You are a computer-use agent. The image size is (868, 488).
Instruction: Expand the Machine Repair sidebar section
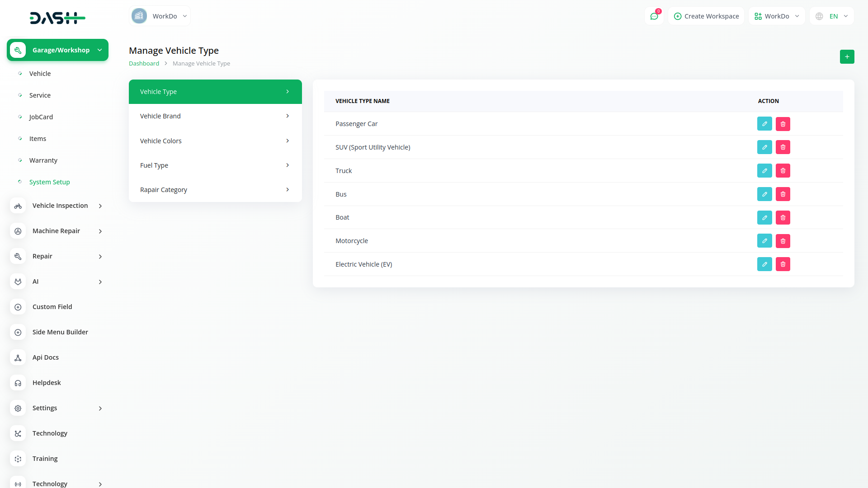point(56,231)
